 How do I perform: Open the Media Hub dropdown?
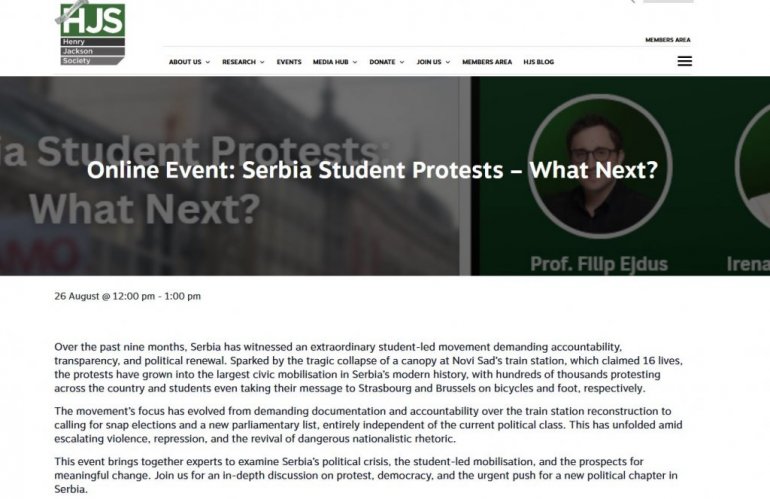335,62
